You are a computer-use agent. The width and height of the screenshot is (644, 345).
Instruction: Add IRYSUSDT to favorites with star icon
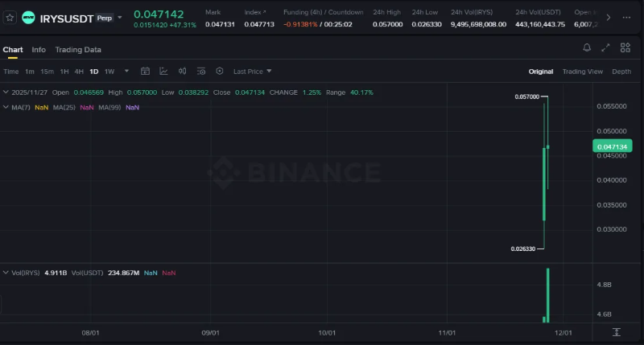10,18
